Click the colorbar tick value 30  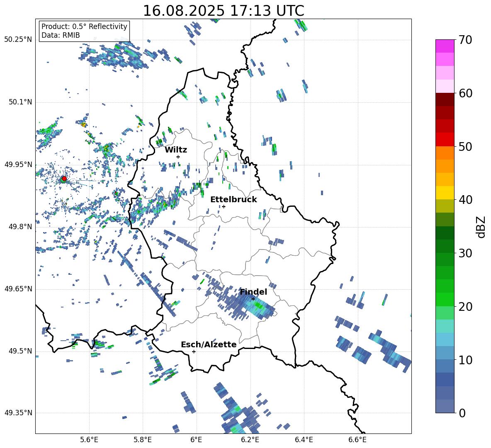(x=465, y=253)
